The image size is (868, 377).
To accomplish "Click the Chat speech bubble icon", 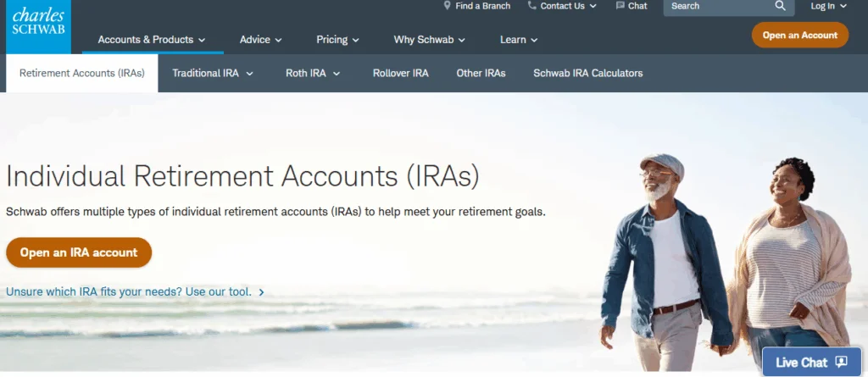I will coord(620,6).
